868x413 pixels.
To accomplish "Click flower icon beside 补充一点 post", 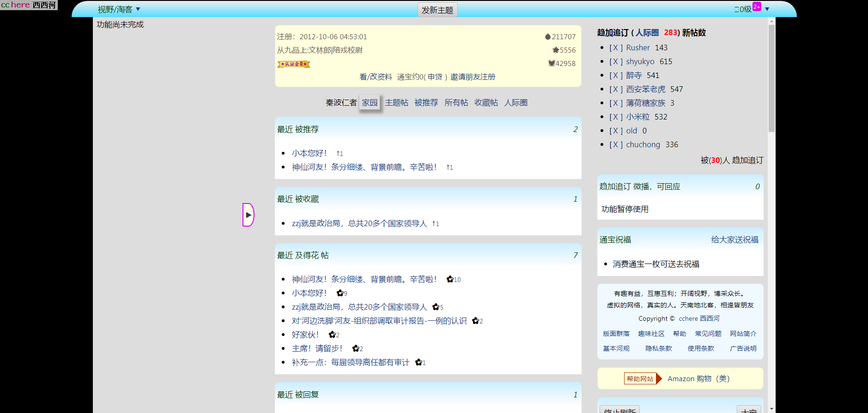I will pos(419,362).
